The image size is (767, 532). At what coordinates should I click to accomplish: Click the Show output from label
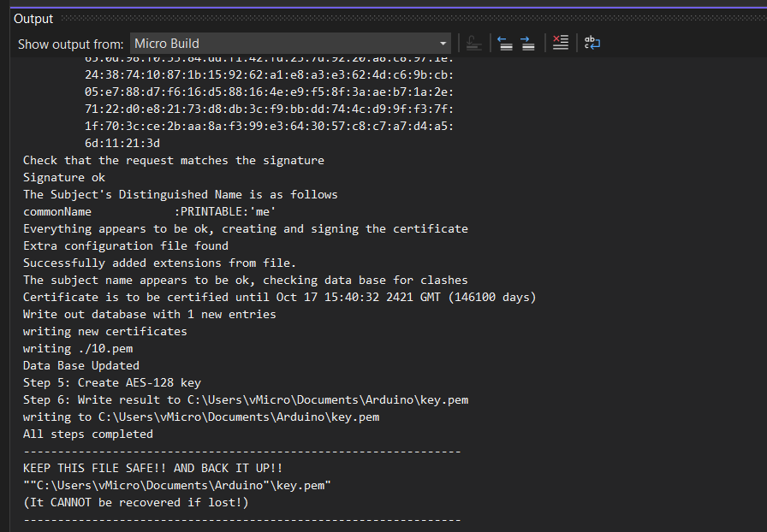tap(69, 44)
